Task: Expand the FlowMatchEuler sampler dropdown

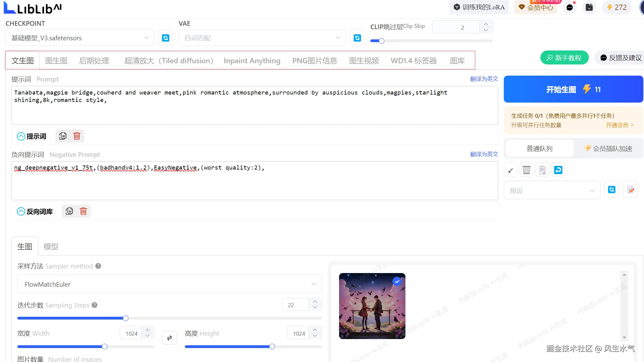Action: [169, 284]
